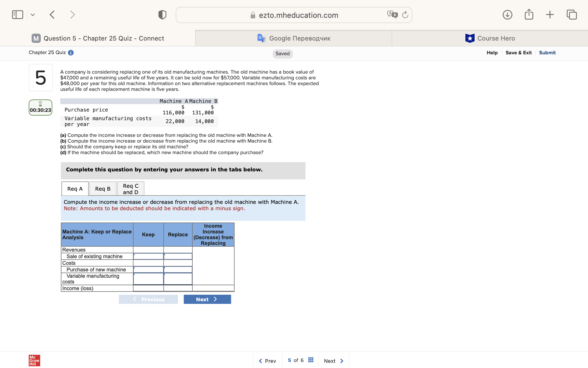Click the Keep input field for Sale of existing machine

tap(148, 256)
